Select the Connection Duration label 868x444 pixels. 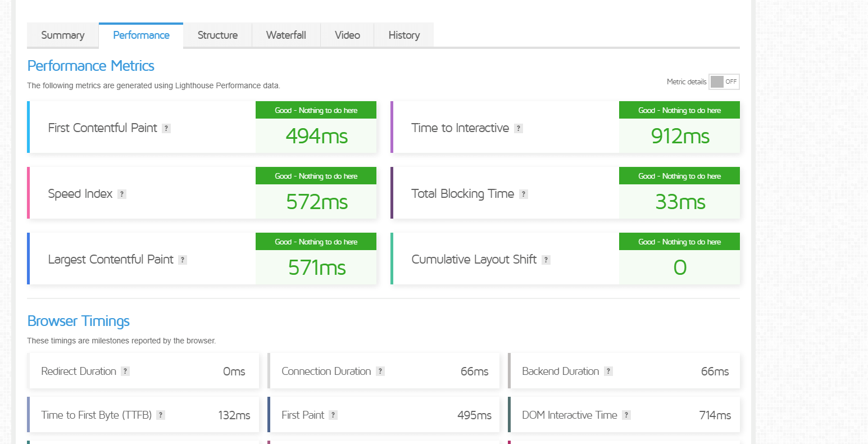pos(326,371)
